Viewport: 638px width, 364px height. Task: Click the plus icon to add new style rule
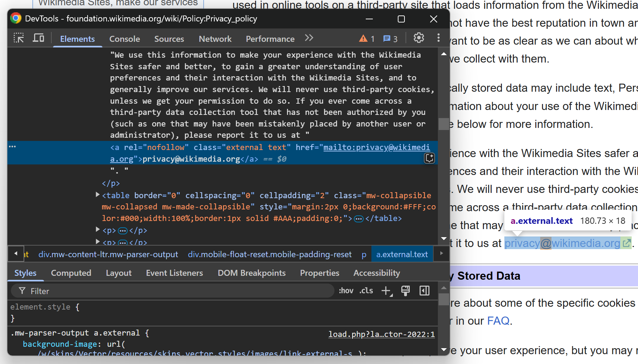click(x=386, y=291)
